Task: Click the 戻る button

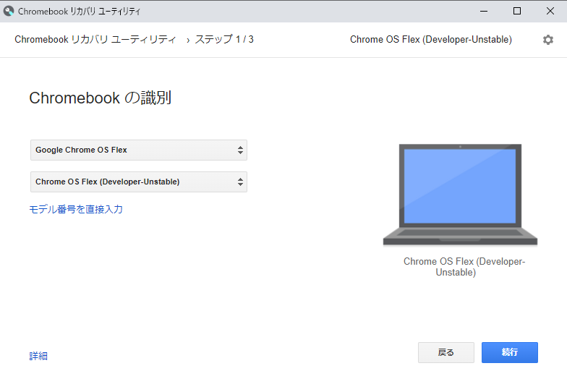Action: (445, 353)
